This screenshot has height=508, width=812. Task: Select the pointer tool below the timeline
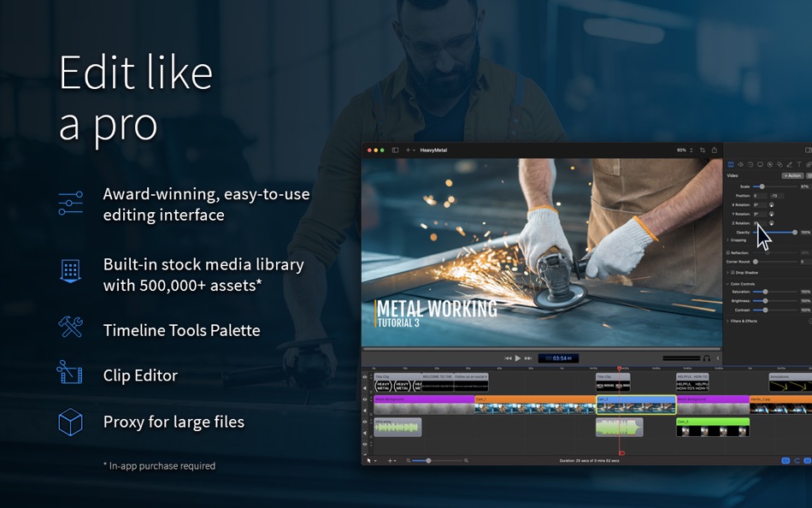pyautogui.click(x=368, y=460)
